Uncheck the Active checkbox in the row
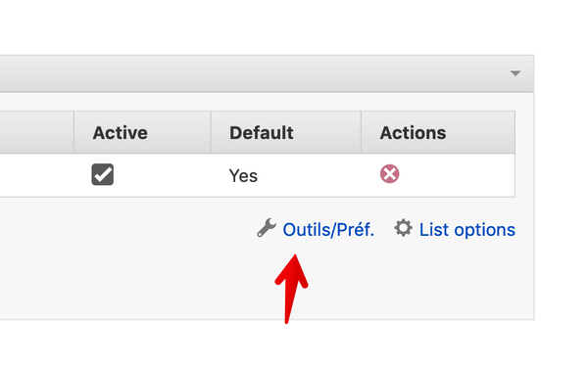 (x=102, y=174)
